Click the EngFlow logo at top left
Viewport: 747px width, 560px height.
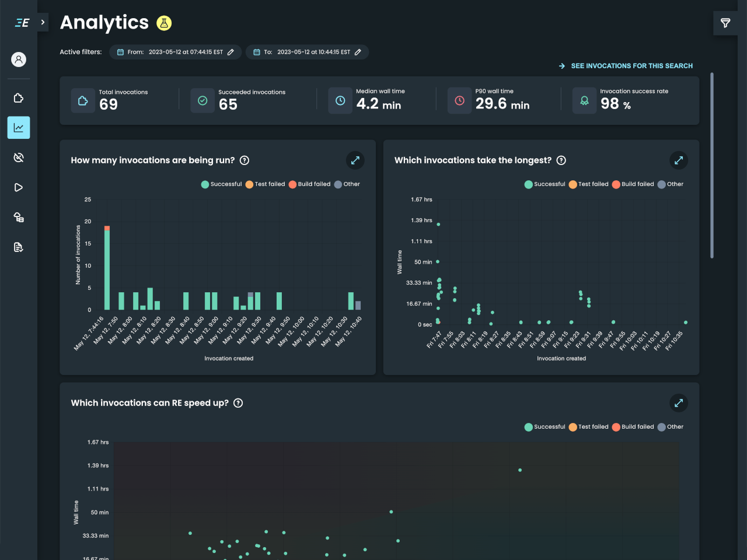pyautogui.click(x=22, y=23)
